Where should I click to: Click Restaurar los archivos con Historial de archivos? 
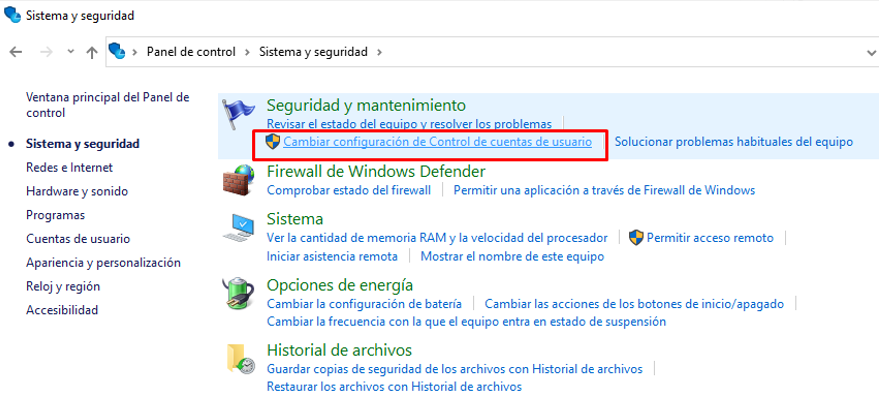click(394, 386)
